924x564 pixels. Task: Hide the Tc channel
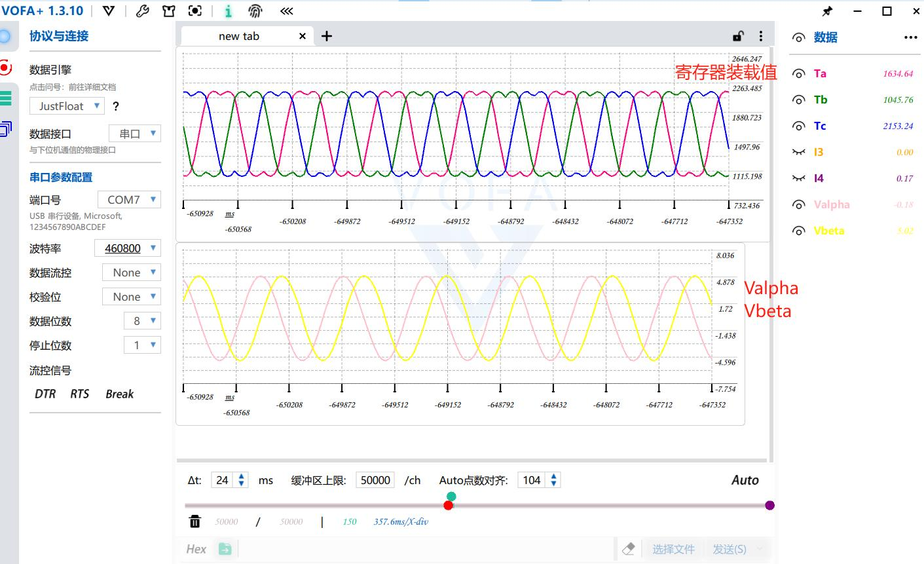tap(798, 126)
